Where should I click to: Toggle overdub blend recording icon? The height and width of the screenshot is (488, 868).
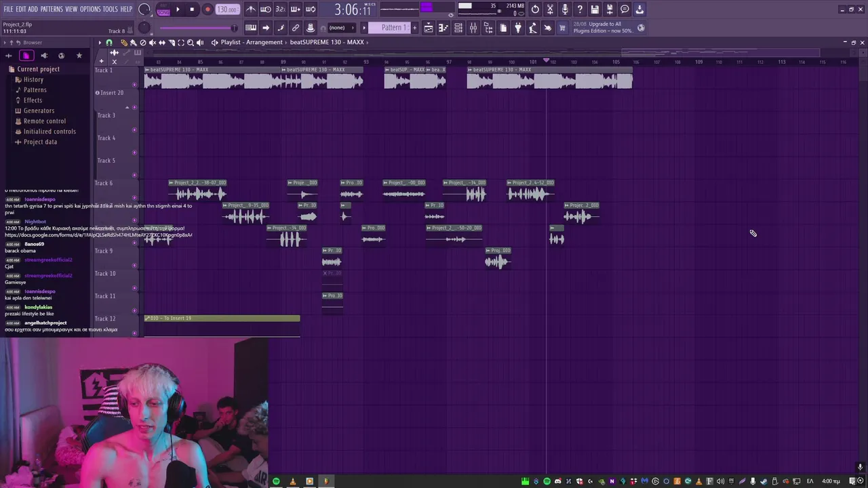[x=296, y=9]
